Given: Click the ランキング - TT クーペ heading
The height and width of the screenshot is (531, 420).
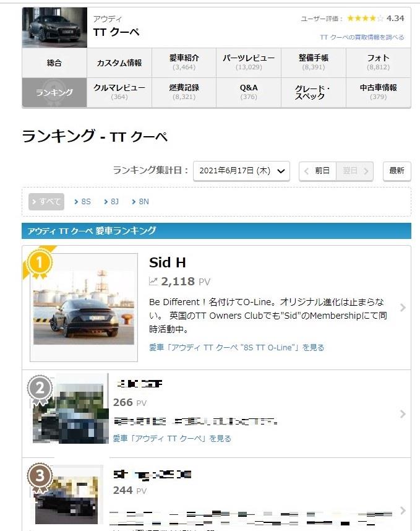Looking at the screenshot, I should 95,137.
